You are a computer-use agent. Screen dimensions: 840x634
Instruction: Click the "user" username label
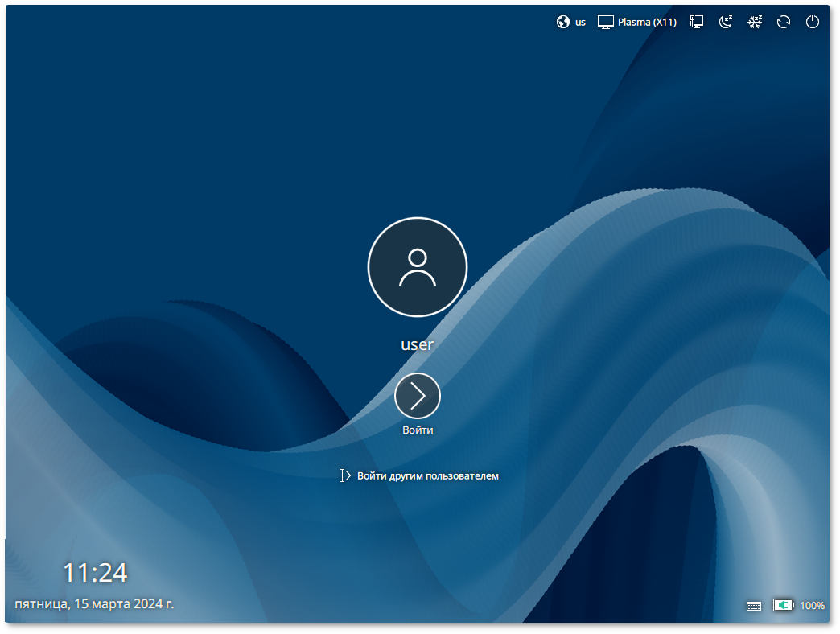point(418,344)
